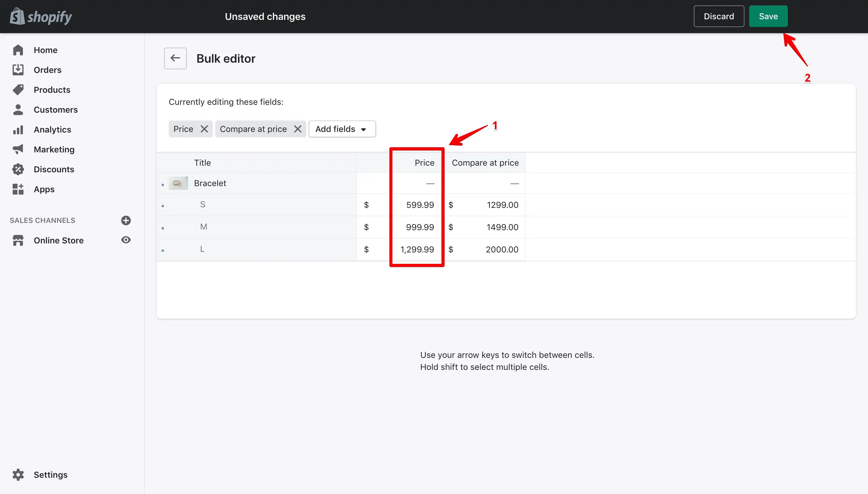This screenshot has width=868, height=494.
Task: Click the Discounts percent badge icon
Action: (x=18, y=169)
